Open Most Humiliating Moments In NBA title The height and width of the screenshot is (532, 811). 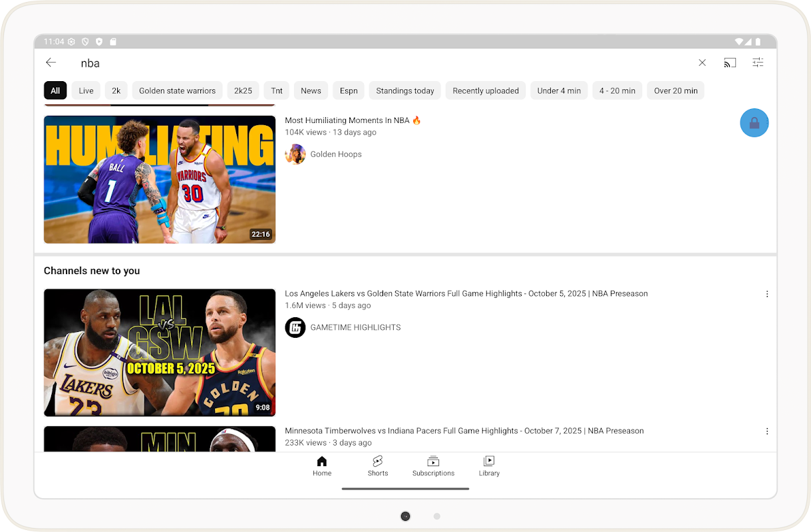[x=353, y=120]
